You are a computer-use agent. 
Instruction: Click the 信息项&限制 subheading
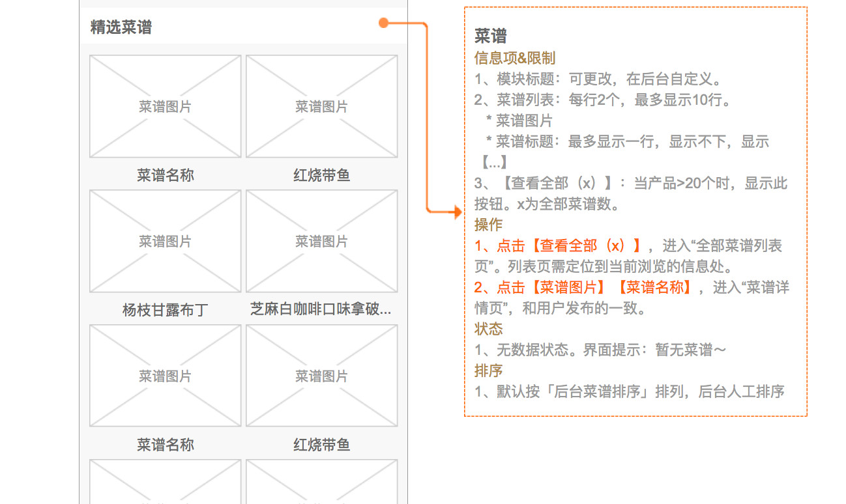[515, 58]
